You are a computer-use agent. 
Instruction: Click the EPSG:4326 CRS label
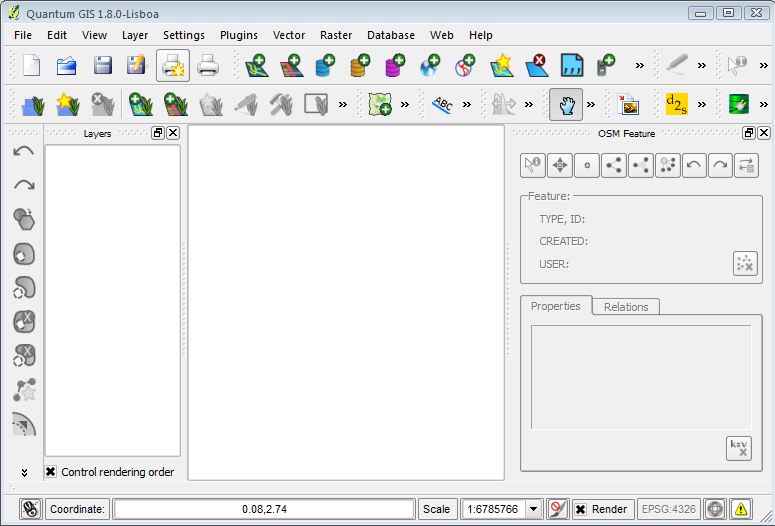tap(668, 509)
